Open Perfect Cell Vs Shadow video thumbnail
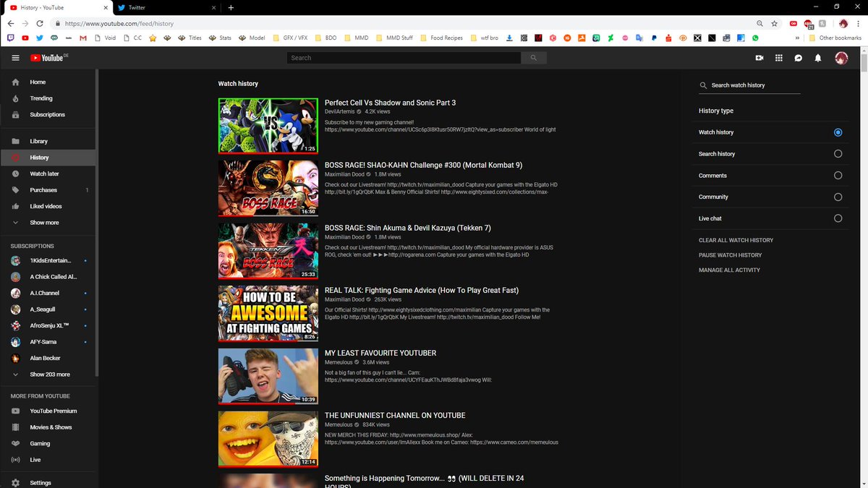 coord(268,126)
